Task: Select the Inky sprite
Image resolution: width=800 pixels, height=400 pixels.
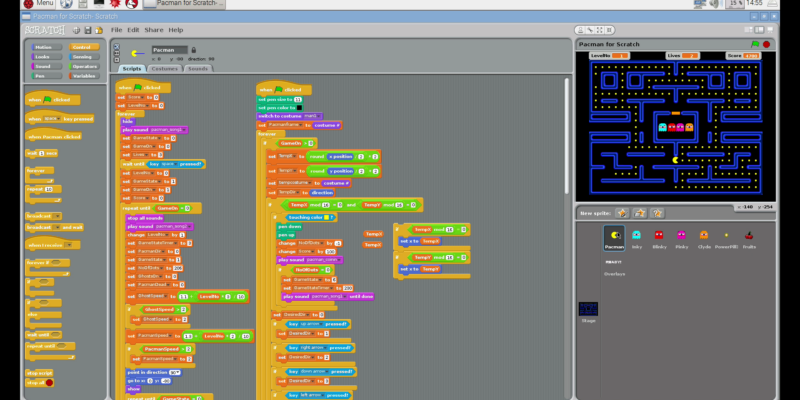Action: (636, 239)
